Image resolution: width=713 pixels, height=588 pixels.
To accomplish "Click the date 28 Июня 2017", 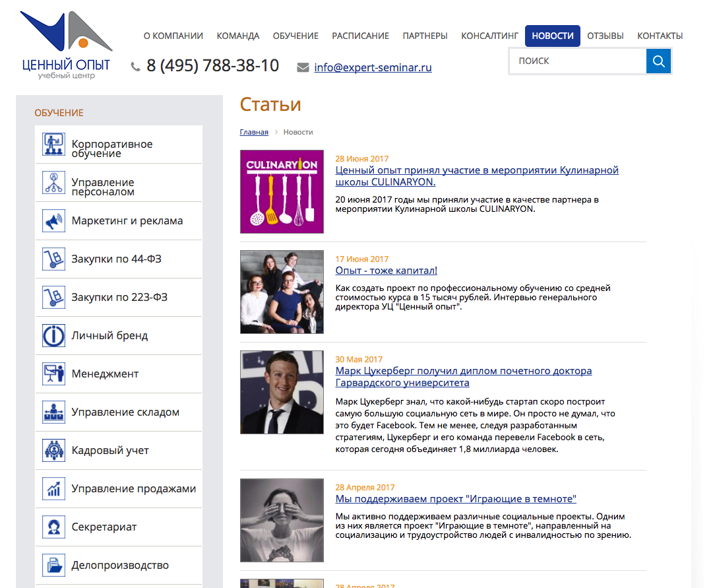I will (362, 159).
